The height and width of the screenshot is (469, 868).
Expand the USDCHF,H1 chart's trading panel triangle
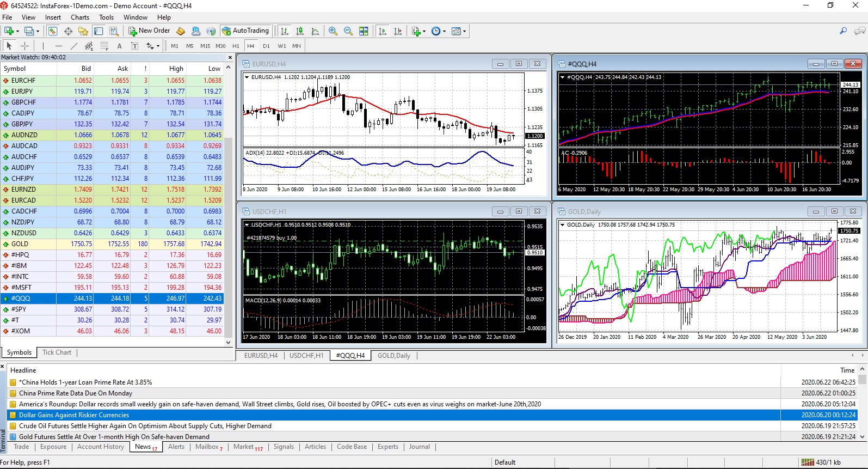click(x=247, y=224)
